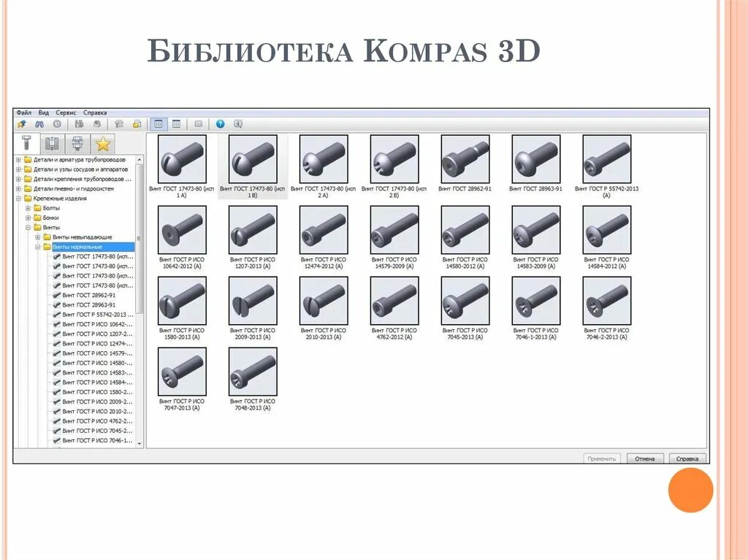Click the star favorites icon in toolbar

(21, 124)
